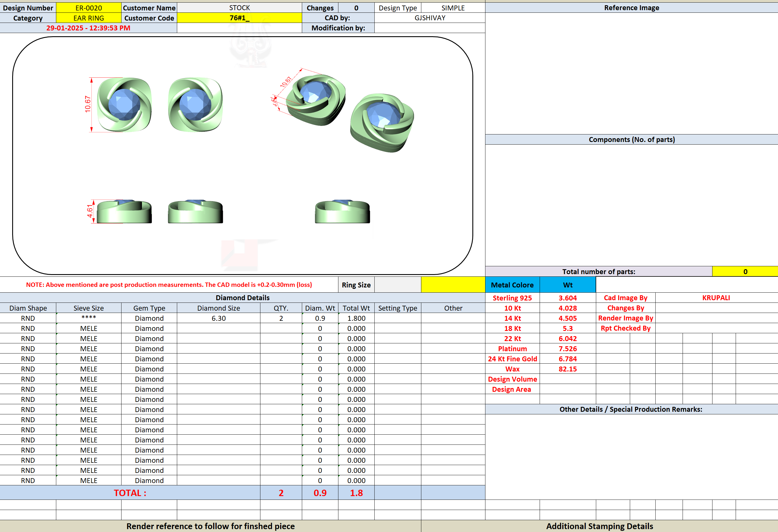Select the Ring Size label cell
778x532 pixels.
[x=356, y=285]
